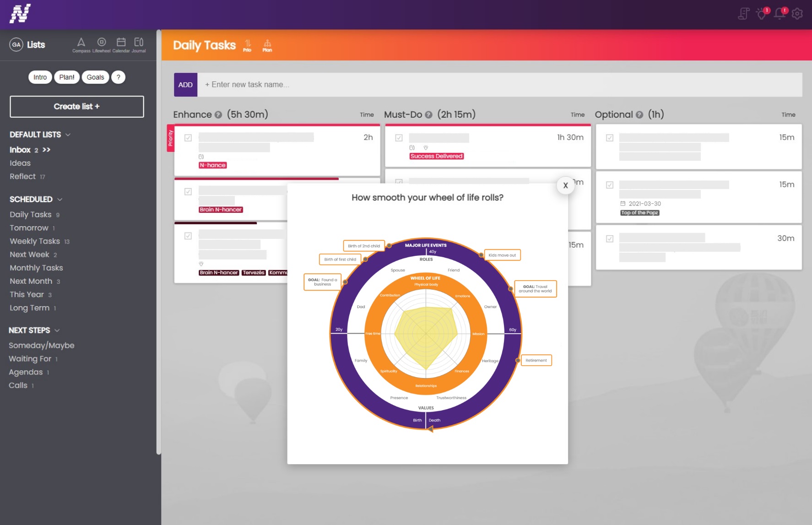This screenshot has width=812, height=525.
Task: Open the Weekly Tasks list
Action: click(35, 241)
